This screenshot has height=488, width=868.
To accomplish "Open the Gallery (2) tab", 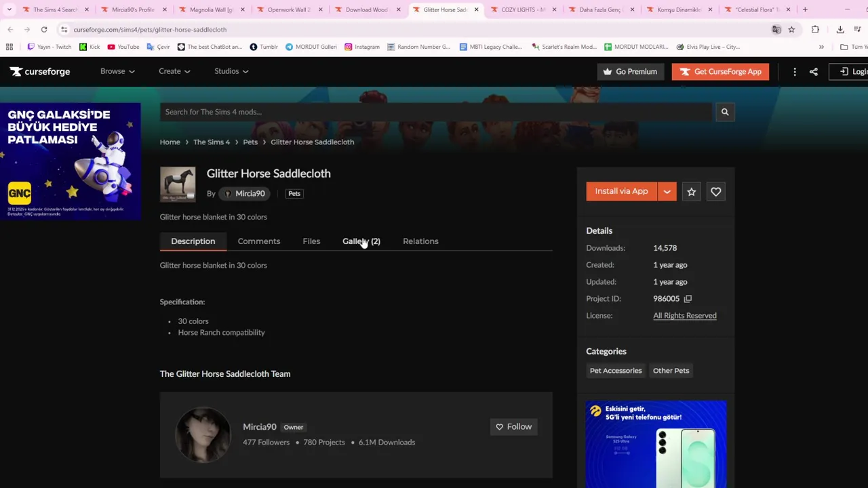I will (361, 241).
